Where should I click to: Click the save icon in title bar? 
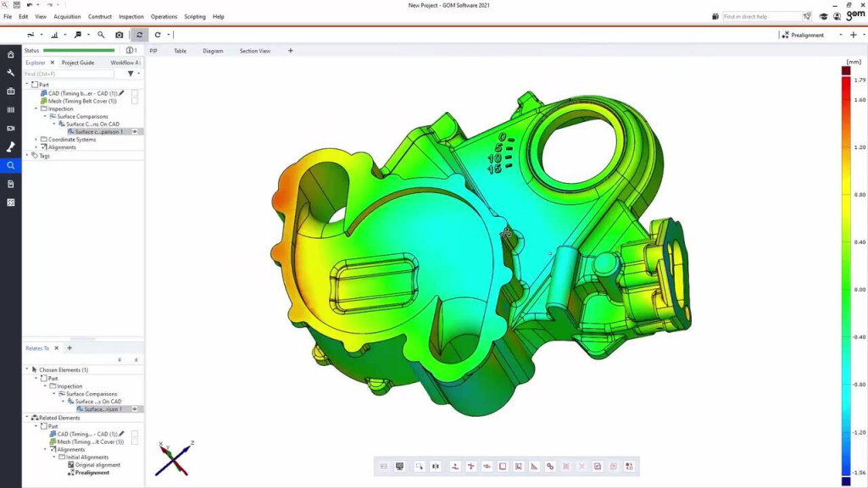pos(17,5)
